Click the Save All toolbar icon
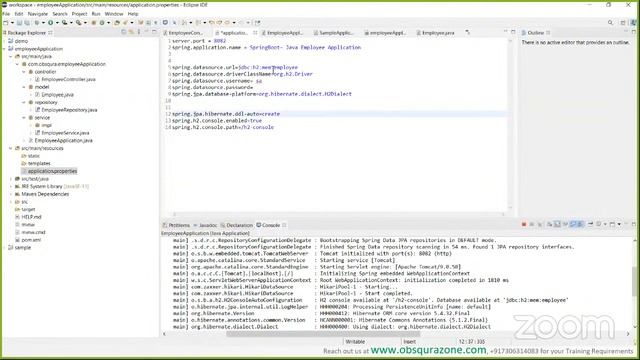The image size is (640, 360). [x=27, y=23]
